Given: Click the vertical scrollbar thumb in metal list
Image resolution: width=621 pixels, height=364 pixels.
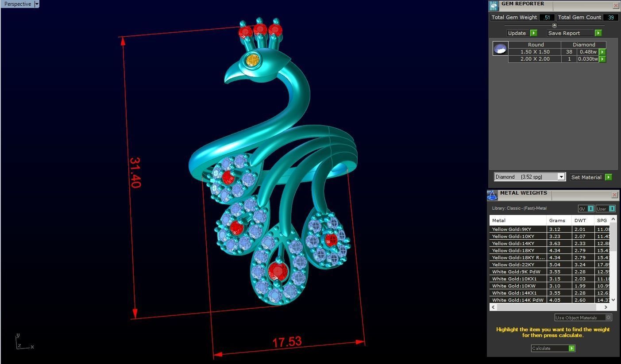Looking at the screenshot, I should [613, 237].
